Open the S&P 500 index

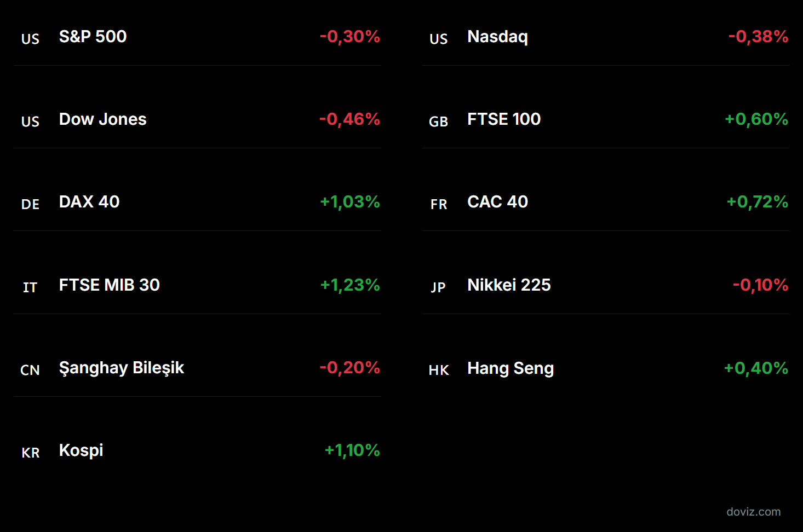click(x=93, y=37)
